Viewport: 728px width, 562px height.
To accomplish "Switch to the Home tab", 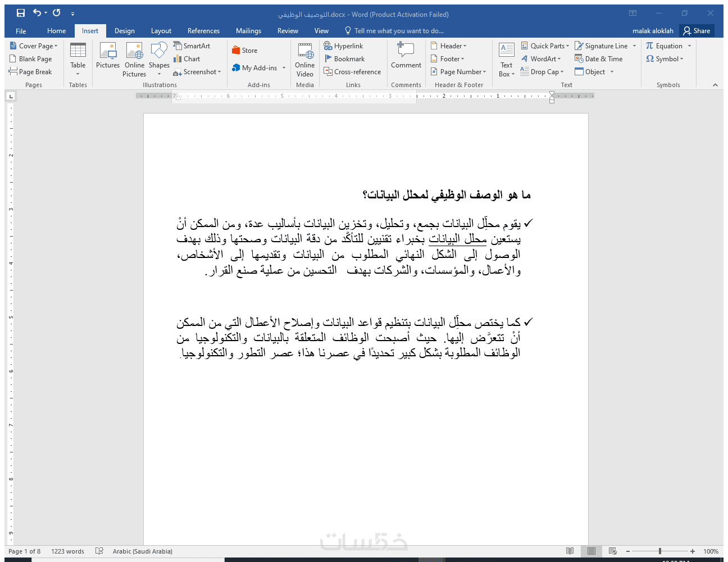I will pos(56,31).
